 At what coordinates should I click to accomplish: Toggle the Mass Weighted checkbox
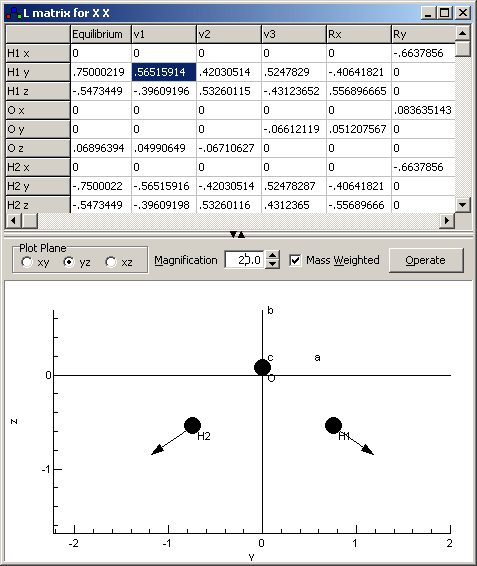pos(295,260)
